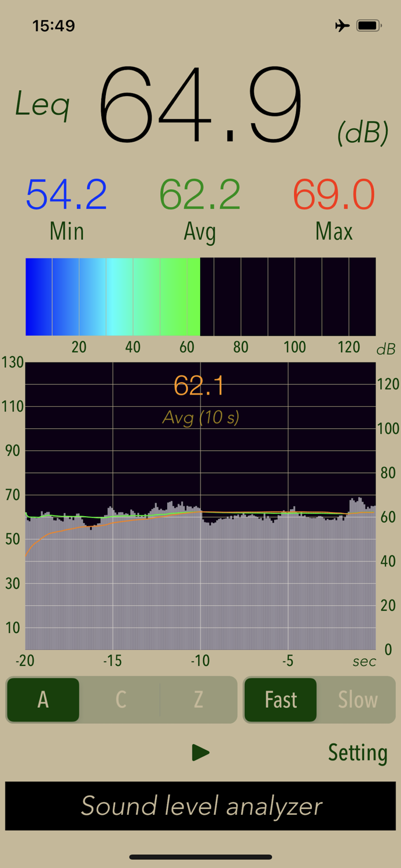Tap the Sound level analyzer banner

click(200, 806)
